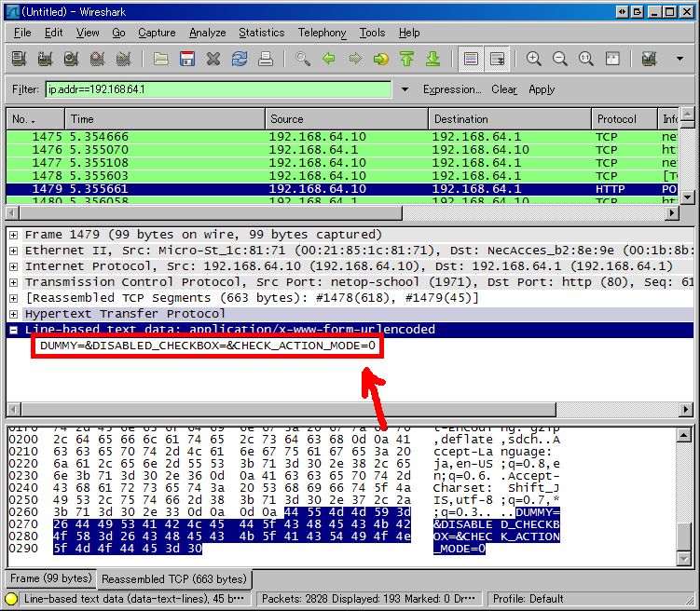Image resolution: width=700 pixels, height=611 pixels.
Task: Expand Hypertext Transfer Protocol node
Action: 14,314
